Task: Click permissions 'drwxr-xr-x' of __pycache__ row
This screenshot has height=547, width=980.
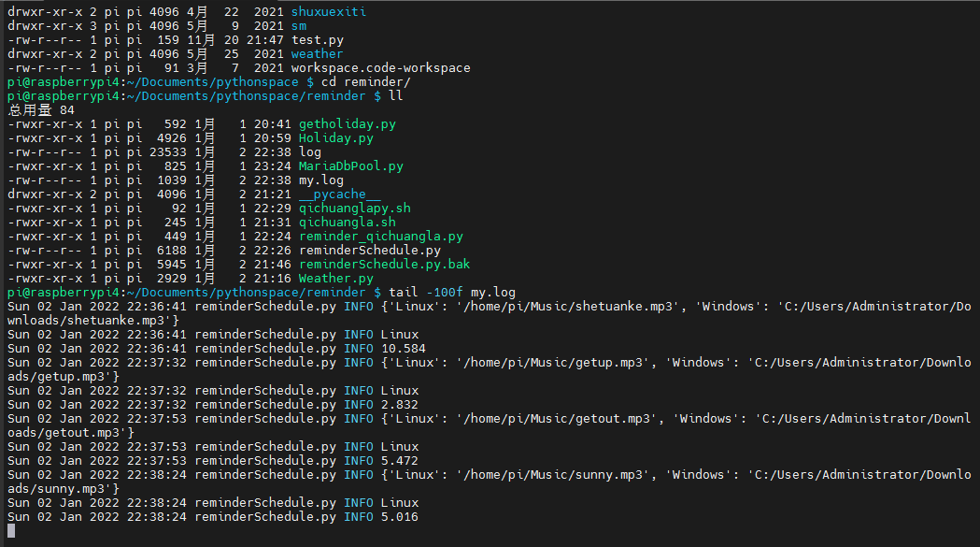Action: [45, 194]
